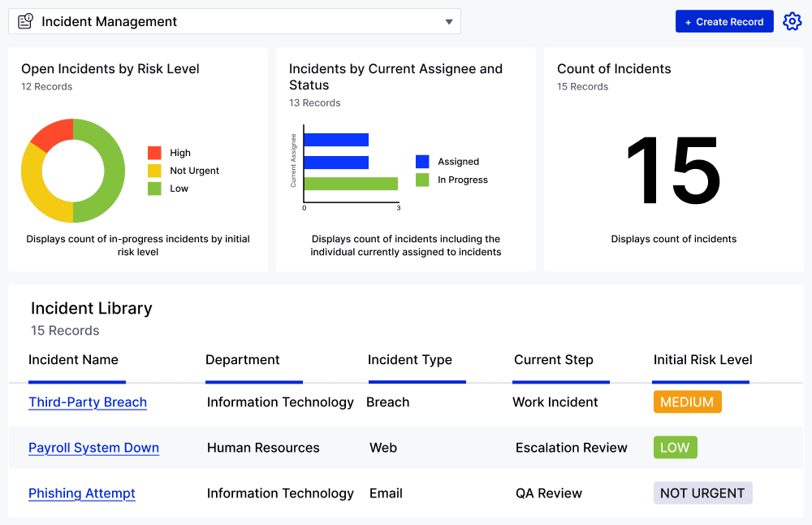Sort by the Incident Name column header
Viewport: 812px width, 525px height.
coord(73,360)
